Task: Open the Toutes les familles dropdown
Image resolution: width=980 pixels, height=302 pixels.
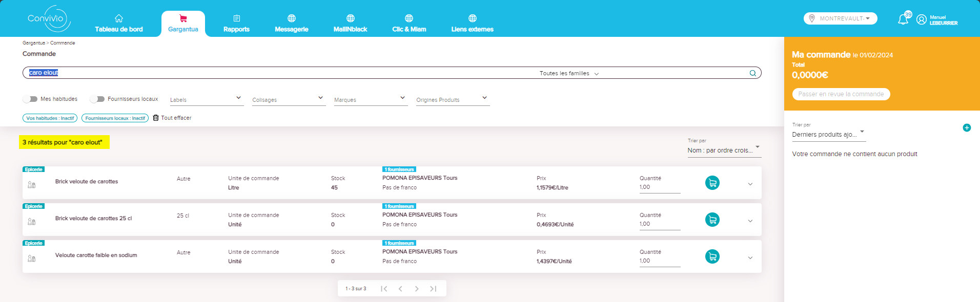Action: point(569,73)
